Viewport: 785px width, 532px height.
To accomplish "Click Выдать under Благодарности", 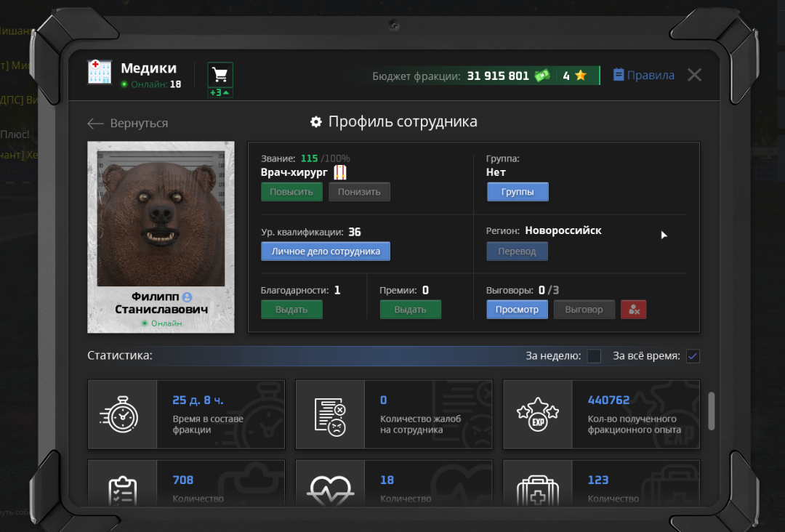I will (291, 310).
